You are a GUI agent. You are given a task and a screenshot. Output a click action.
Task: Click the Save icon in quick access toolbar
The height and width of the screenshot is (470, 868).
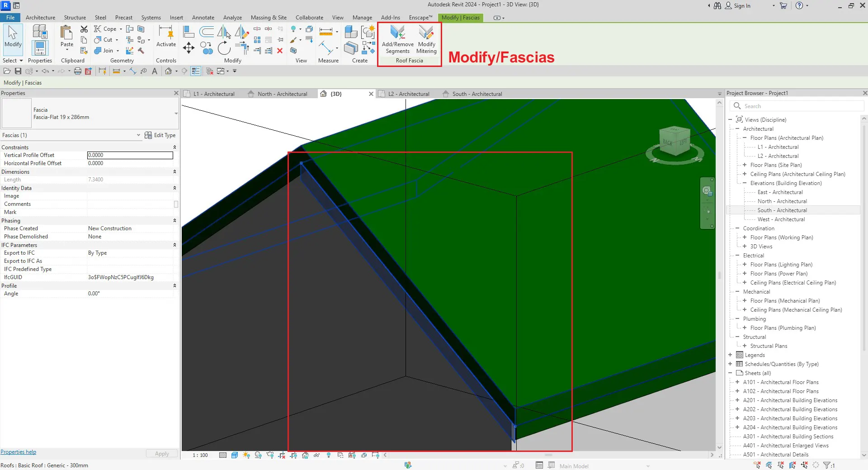pyautogui.click(x=18, y=71)
